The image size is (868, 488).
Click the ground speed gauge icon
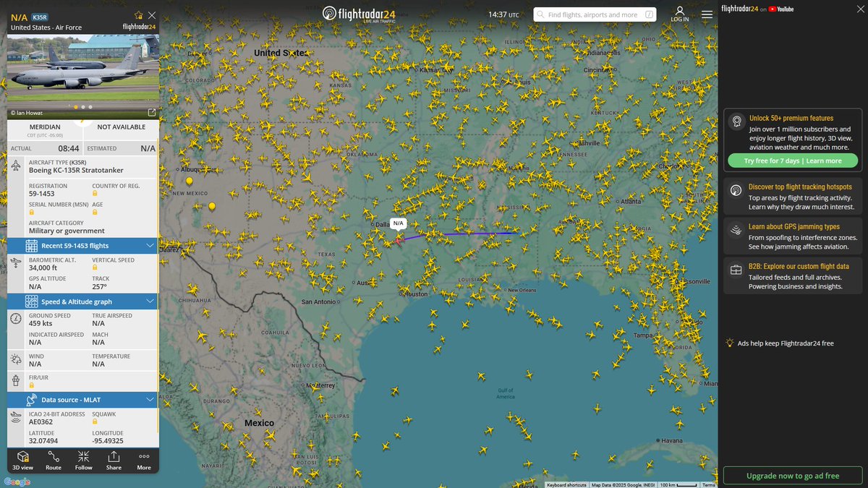click(x=17, y=320)
